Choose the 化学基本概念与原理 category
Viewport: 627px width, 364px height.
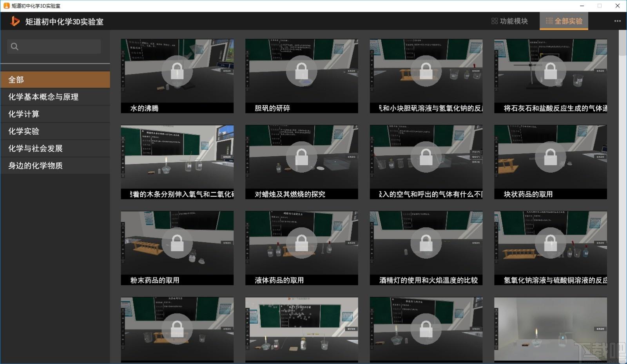(x=55, y=97)
